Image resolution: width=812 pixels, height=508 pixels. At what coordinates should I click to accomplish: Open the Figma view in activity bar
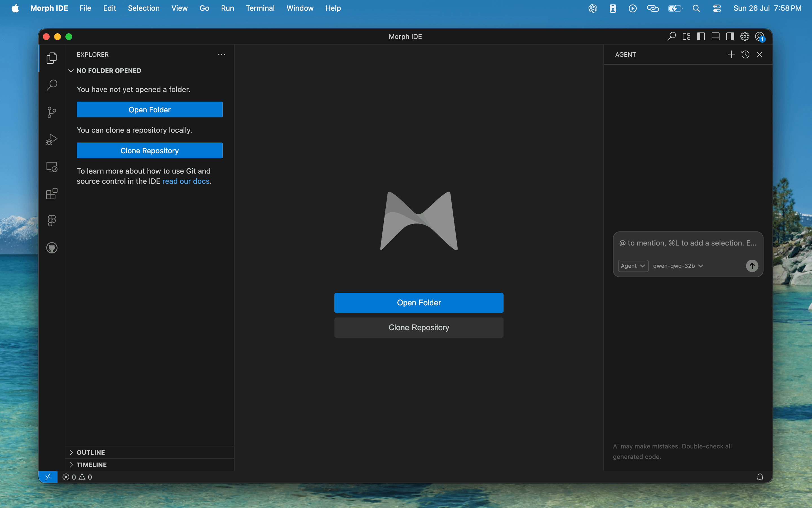click(x=52, y=221)
